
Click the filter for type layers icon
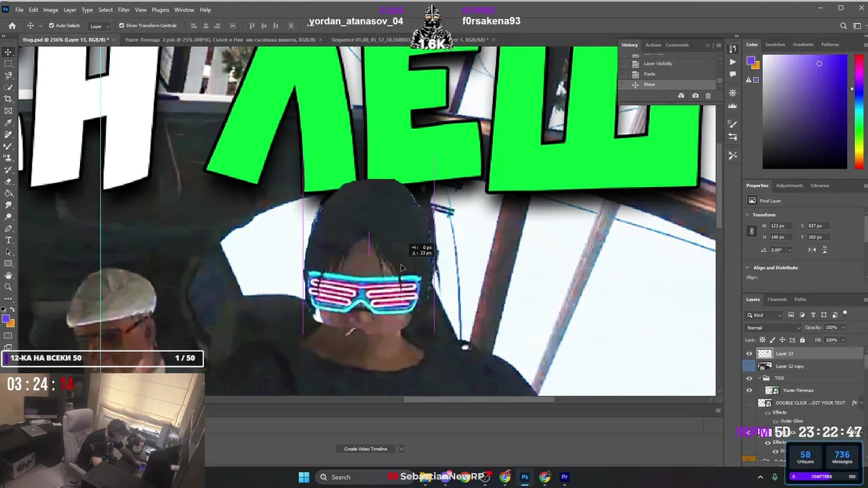[x=813, y=314]
